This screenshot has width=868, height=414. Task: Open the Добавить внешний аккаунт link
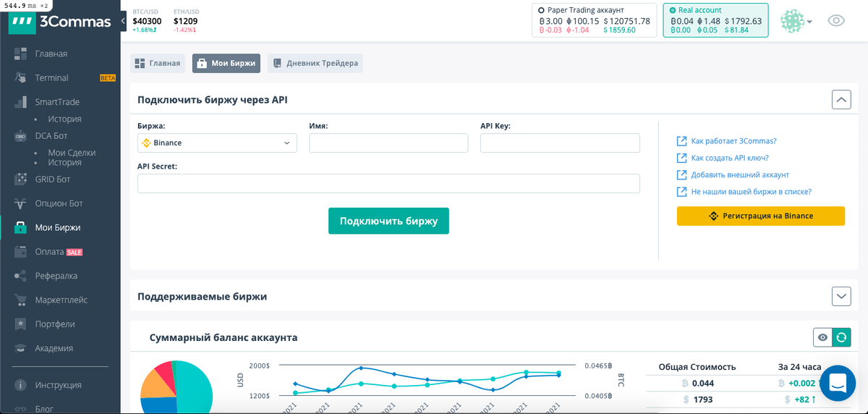740,174
